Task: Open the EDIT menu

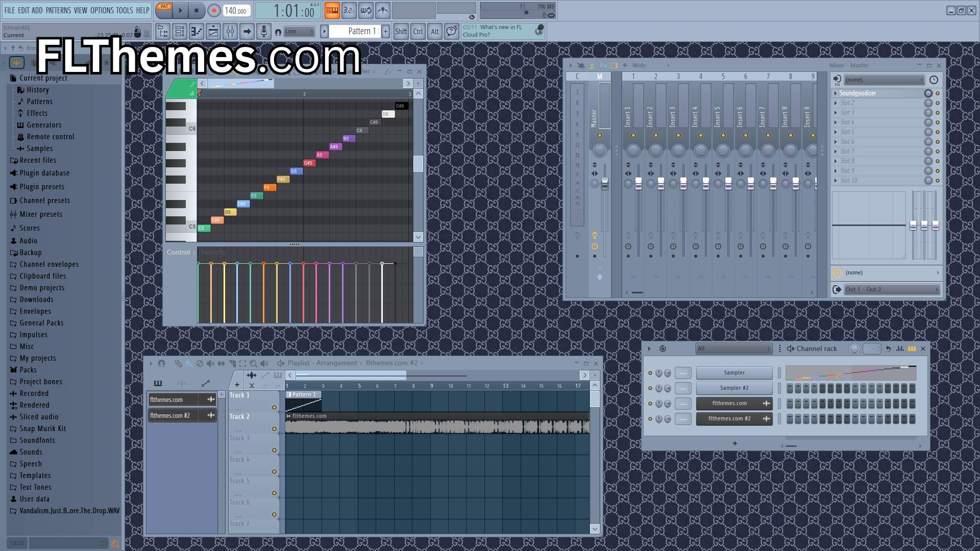Action: (x=23, y=10)
